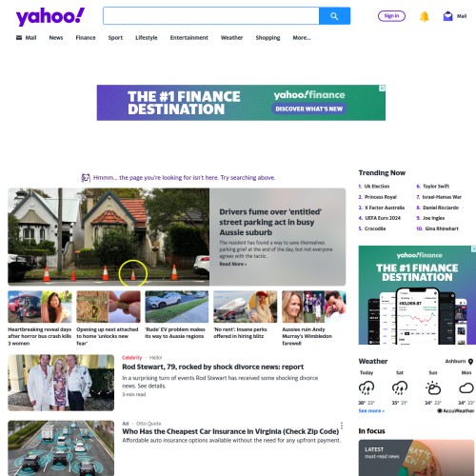Click the small Mail icon in navigation bar
Screen dimensions: 476x476
19,38
